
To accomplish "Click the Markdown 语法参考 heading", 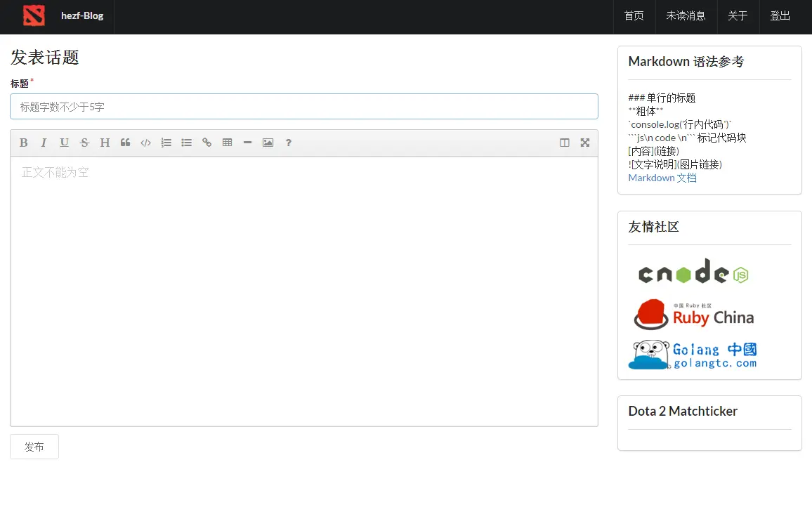I will coord(686,62).
